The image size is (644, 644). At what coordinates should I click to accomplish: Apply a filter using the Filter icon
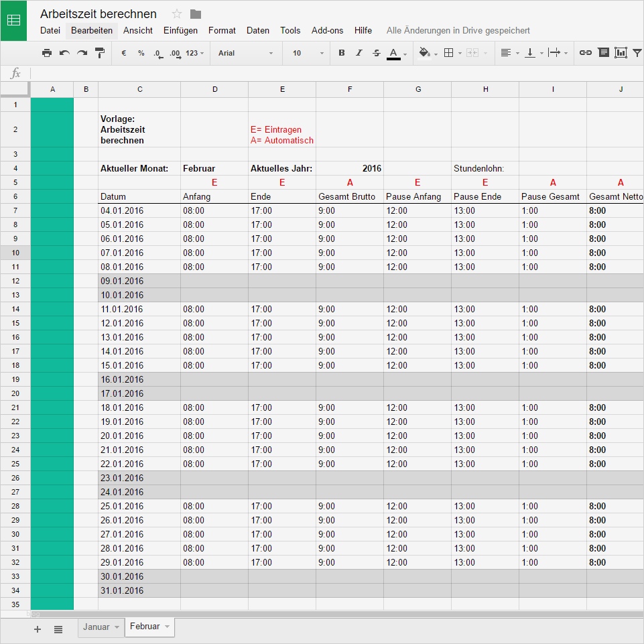click(x=638, y=52)
